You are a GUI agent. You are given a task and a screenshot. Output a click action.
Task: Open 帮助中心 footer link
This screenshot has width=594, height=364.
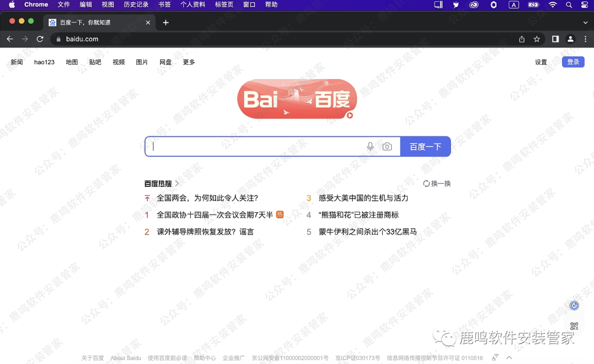coord(205,358)
